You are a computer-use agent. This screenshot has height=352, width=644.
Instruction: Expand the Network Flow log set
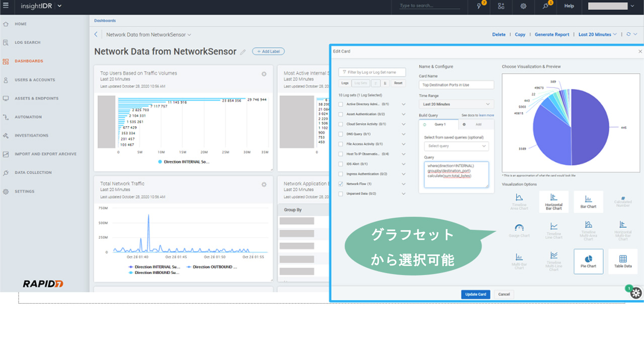(404, 184)
